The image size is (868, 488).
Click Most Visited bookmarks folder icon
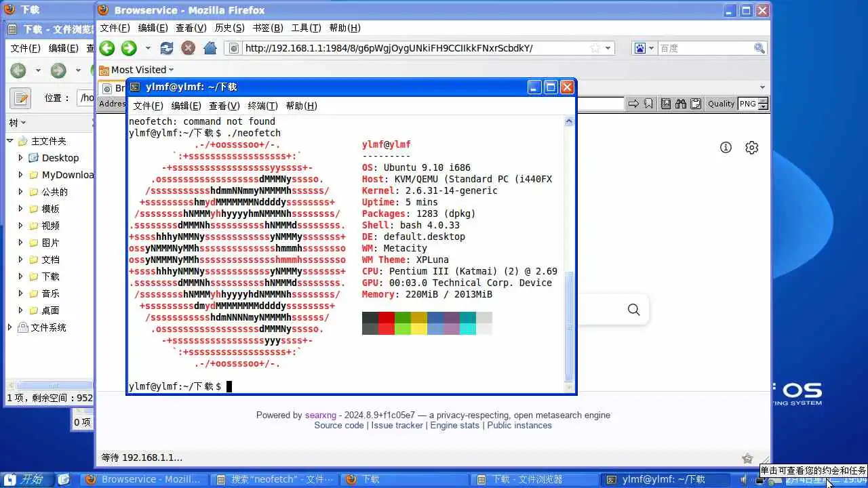coord(104,70)
